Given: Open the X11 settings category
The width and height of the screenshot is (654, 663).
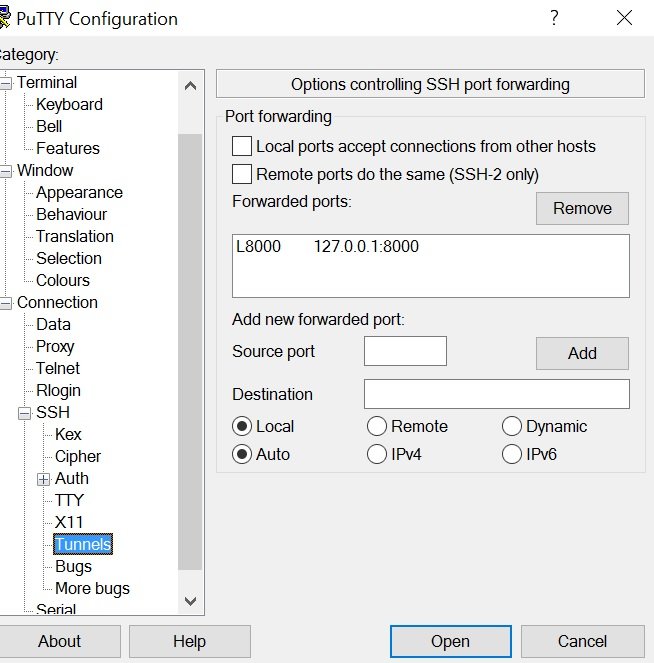Looking at the screenshot, I should (x=69, y=522).
